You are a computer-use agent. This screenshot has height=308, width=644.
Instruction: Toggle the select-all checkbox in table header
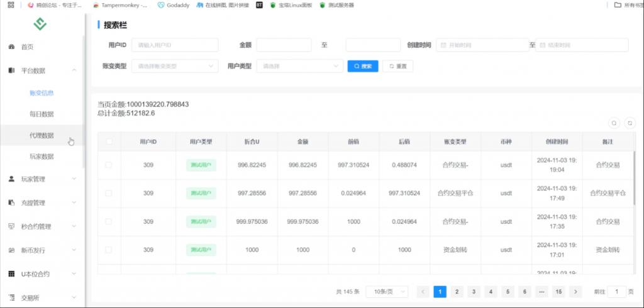[109, 141]
